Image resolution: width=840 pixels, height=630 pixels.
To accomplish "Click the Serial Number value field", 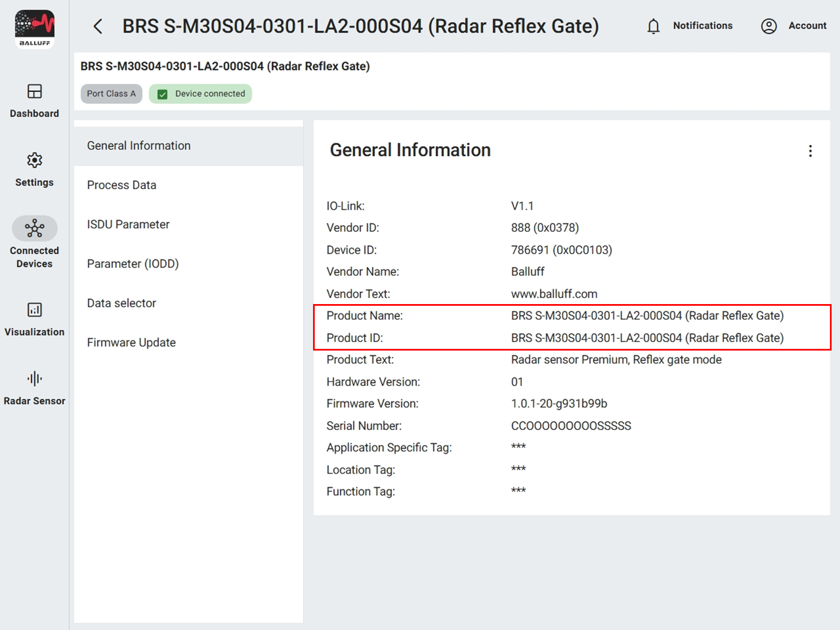I will 571,426.
